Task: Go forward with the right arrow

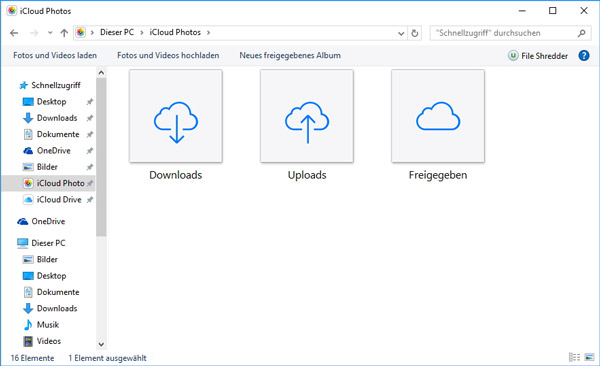Action: coord(34,33)
